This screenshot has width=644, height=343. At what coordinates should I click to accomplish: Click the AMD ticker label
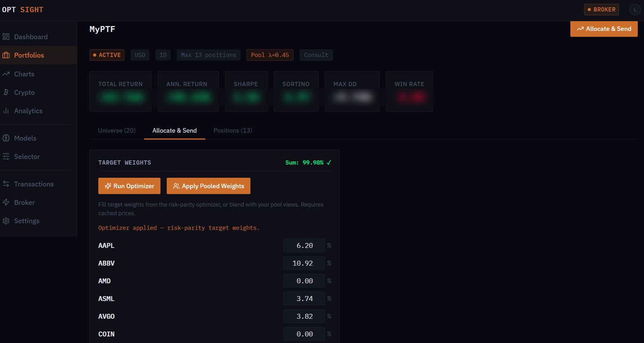104,281
